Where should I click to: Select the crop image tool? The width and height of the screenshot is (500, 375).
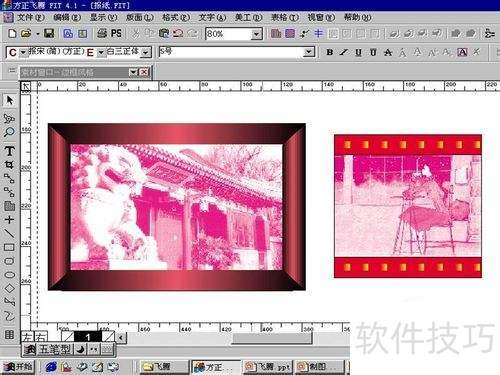[x=9, y=165]
